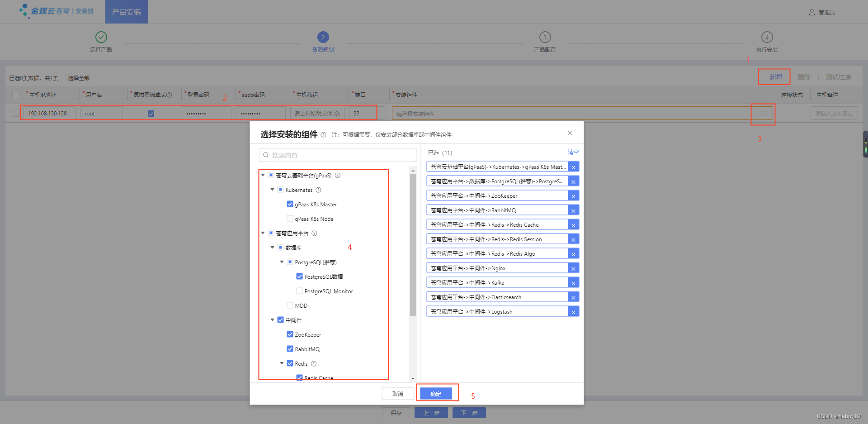Click step 3 产品配置 circle
The image size is (868, 424).
click(x=545, y=37)
